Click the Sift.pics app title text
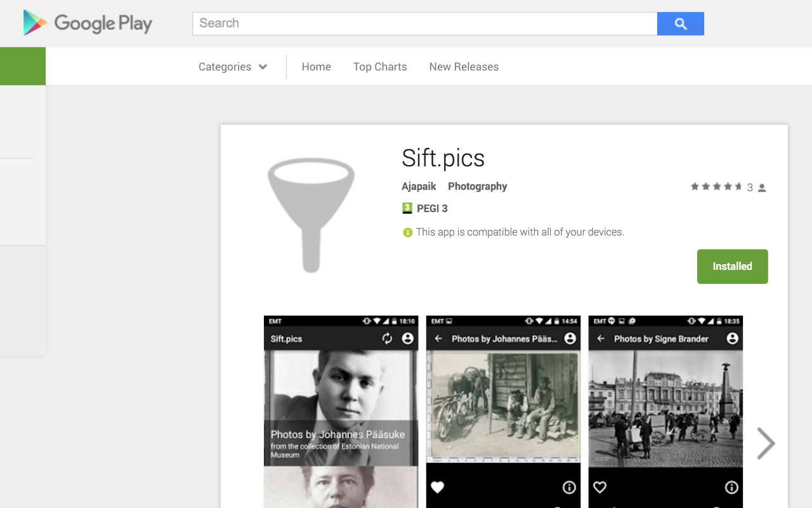The height and width of the screenshot is (508, 812). coord(443,158)
